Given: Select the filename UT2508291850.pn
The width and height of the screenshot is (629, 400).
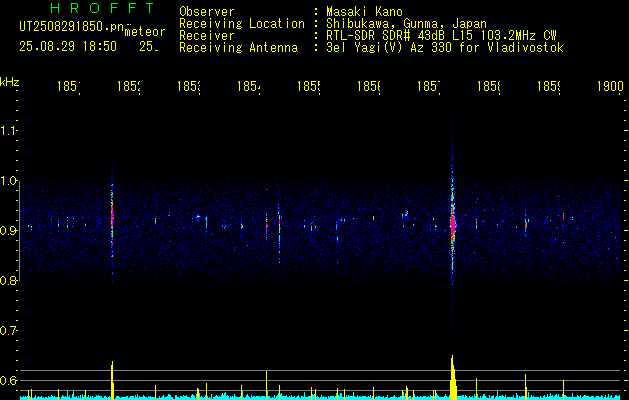Looking at the screenshot, I should tap(71, 27).
